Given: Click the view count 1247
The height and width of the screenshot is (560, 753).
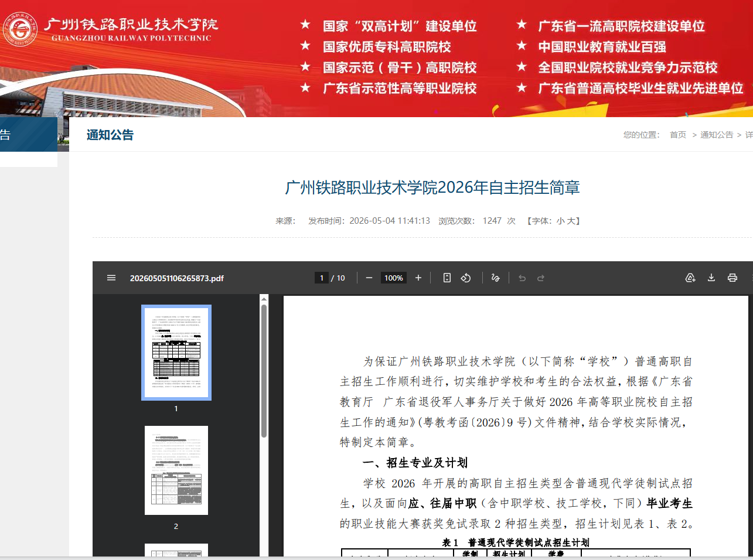Looking at the screenshot, I should pyautogui.click(x=492, y=221).
